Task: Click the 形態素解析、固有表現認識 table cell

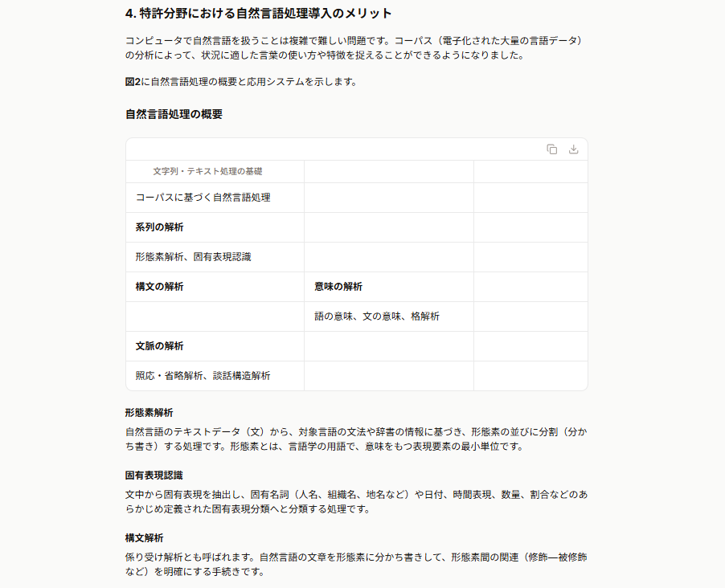Action: click(215, 257)
